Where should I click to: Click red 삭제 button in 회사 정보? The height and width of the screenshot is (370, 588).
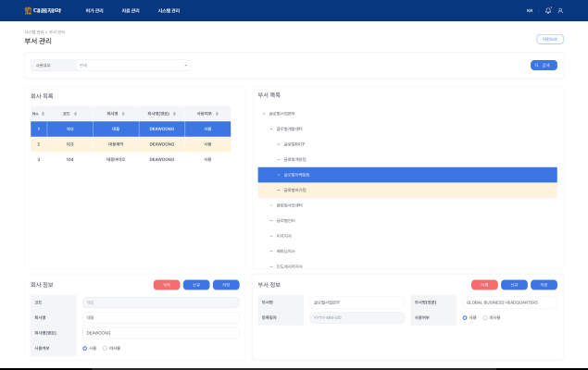167,285
